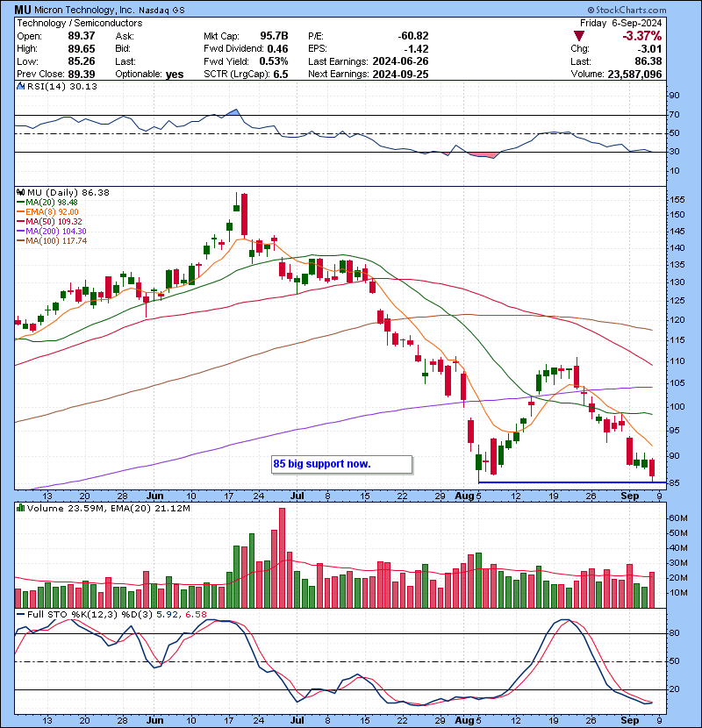Click the Low value 85.26
The image size is (702, 728).
coord(82,61)
